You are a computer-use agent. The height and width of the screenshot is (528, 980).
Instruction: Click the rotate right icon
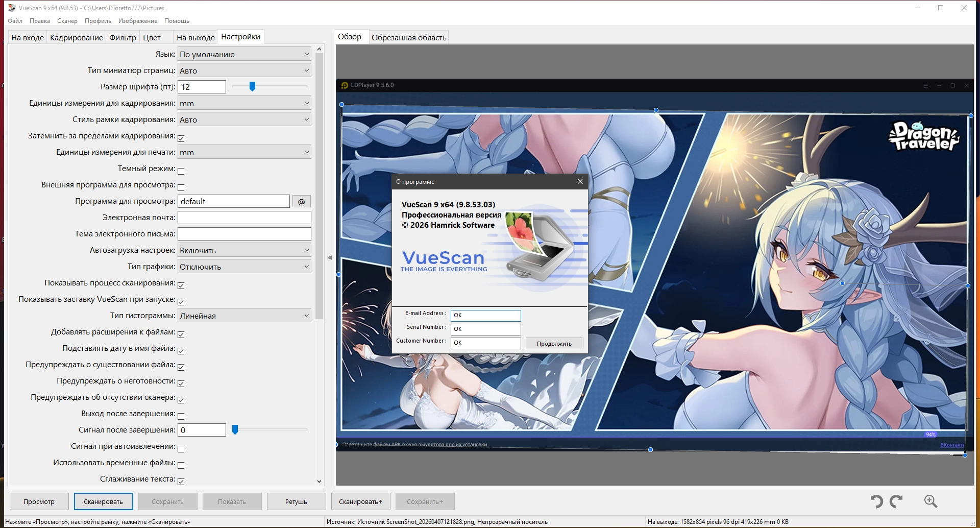click(896, 501)
